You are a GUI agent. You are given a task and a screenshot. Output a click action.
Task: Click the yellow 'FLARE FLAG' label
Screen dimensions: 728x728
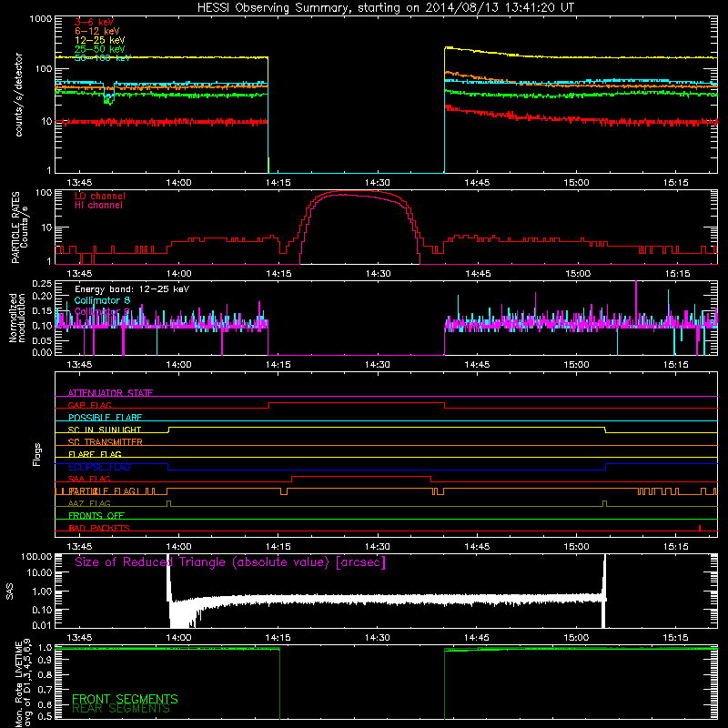click(x=95, y=454)
